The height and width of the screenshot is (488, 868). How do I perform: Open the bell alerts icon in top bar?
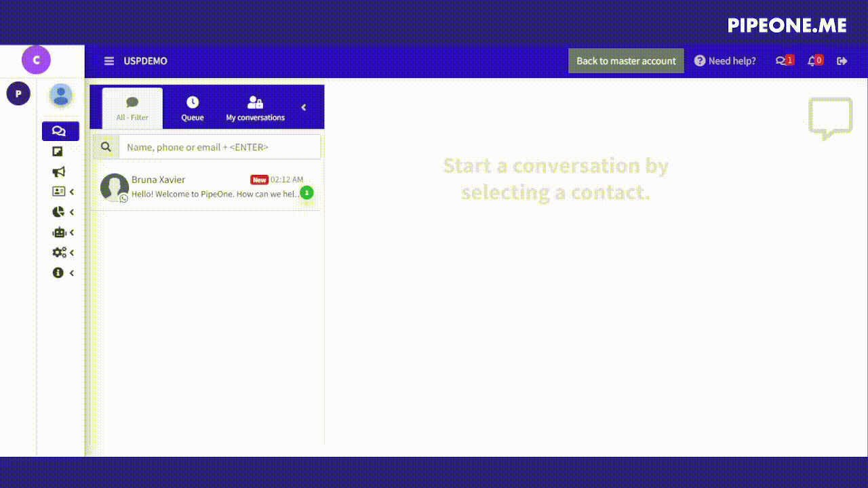coord(814,60)
